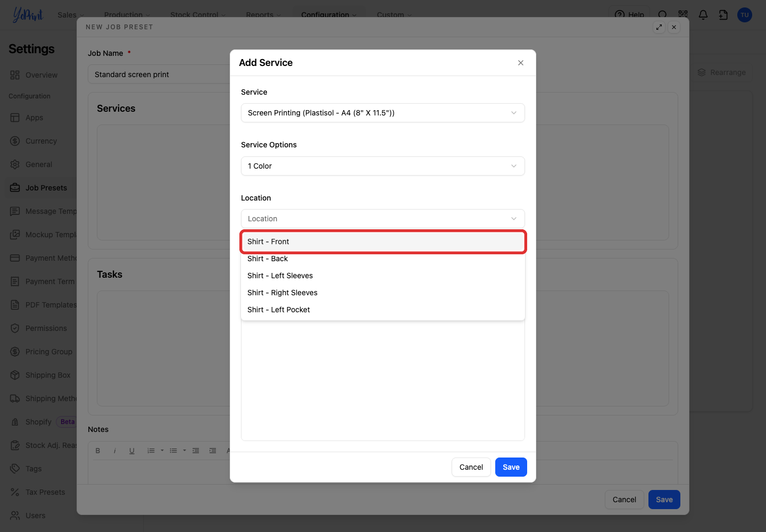Cancel the Add Service dialog

click(471, 467)
